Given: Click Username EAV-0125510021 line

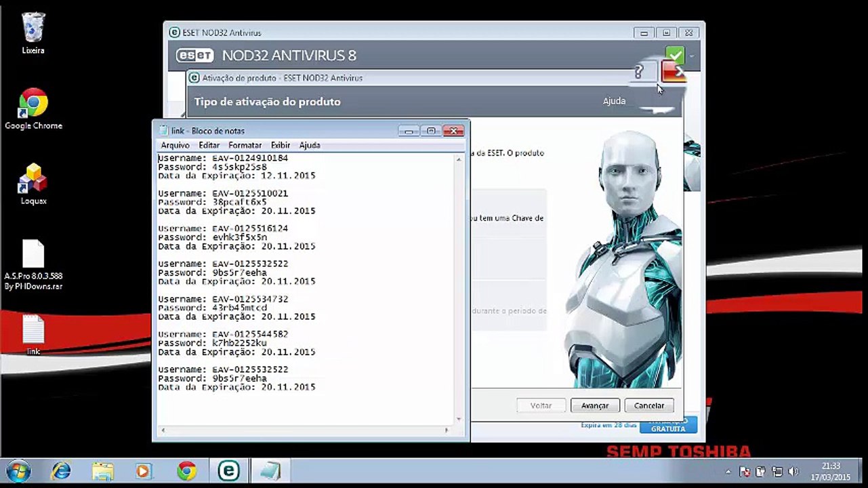Looking at the screenshot, I should [223, 193].
